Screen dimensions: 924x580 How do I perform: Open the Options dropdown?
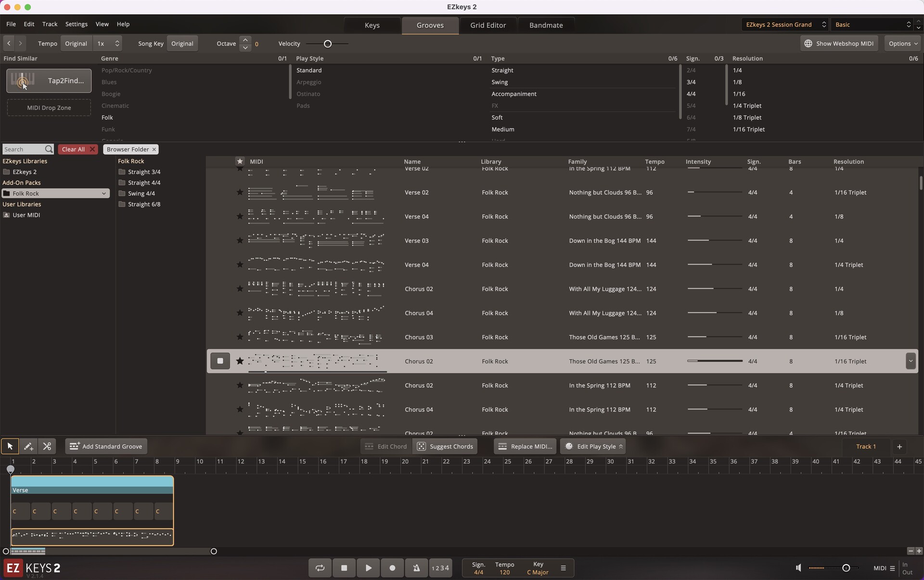pyautogui.click(x=903, y=43)
